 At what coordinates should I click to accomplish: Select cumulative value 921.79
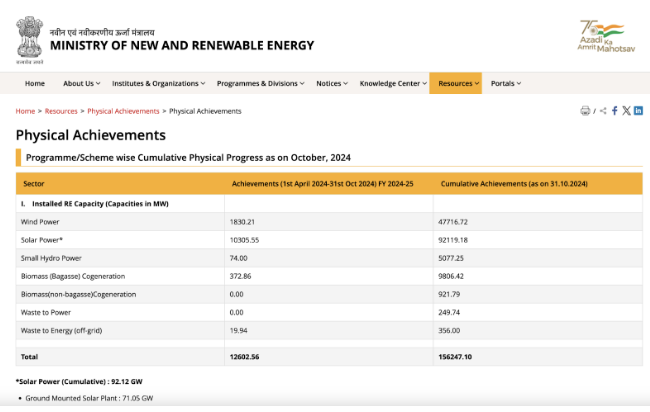(x=449, y=294)
